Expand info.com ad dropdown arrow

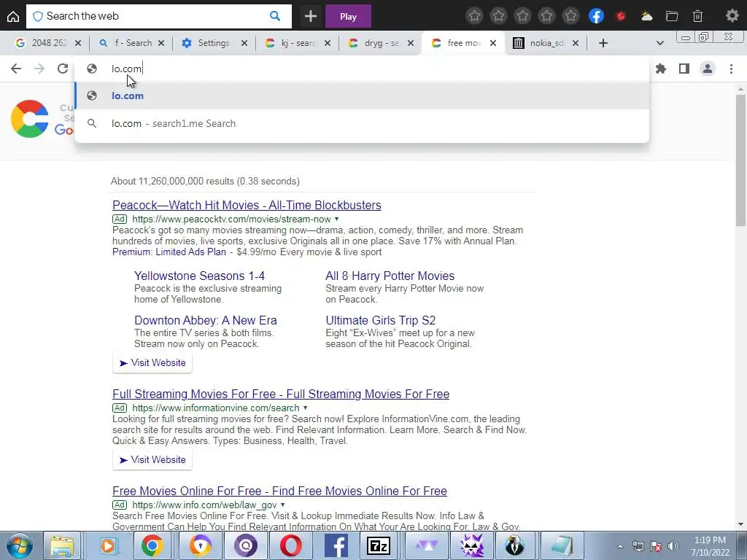(x=282, y=505)
